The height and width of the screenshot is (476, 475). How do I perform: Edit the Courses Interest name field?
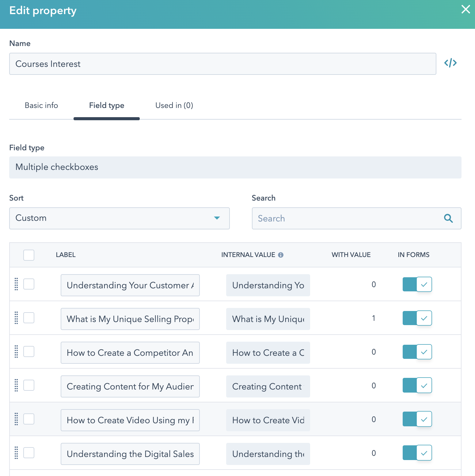point(223,64)
